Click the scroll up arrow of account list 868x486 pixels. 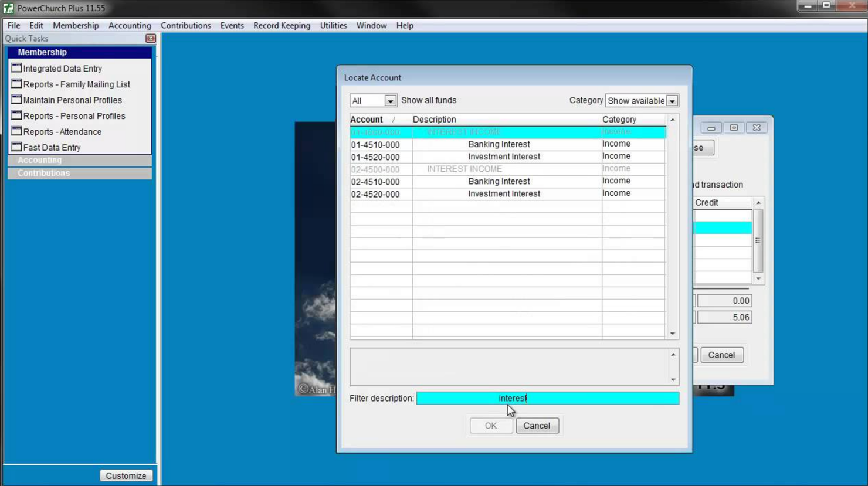[673, 120]
